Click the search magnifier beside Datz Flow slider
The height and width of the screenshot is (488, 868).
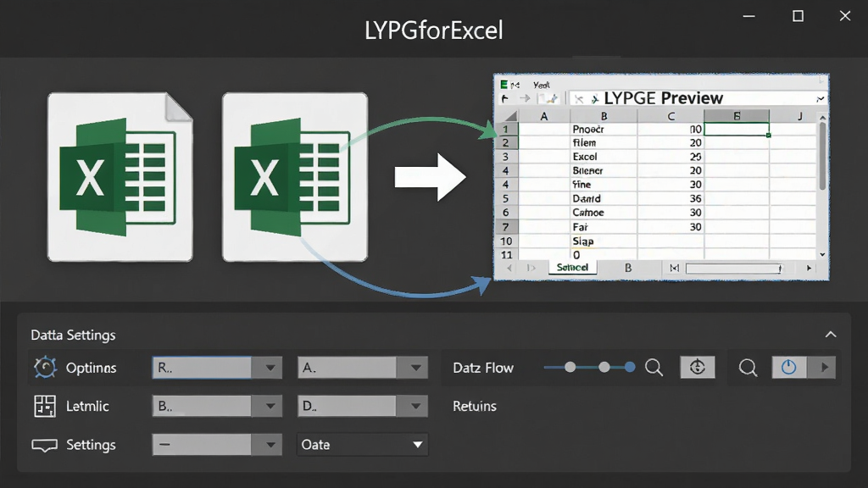(654, 368)
